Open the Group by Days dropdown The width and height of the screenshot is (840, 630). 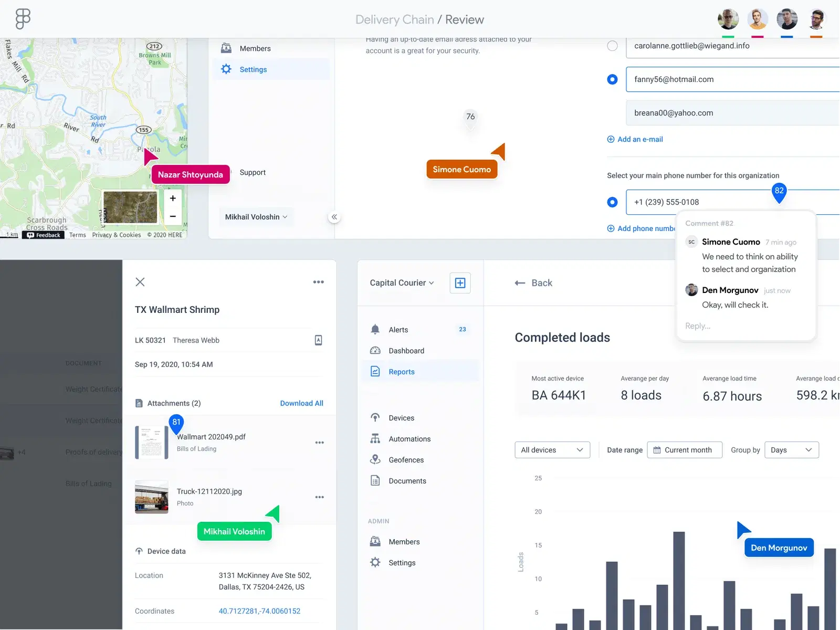coord(792,450)
